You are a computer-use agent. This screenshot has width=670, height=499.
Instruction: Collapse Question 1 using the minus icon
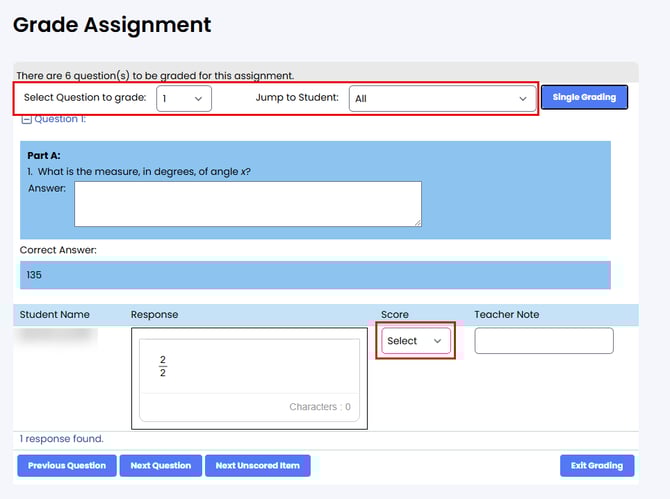[27, 119]
